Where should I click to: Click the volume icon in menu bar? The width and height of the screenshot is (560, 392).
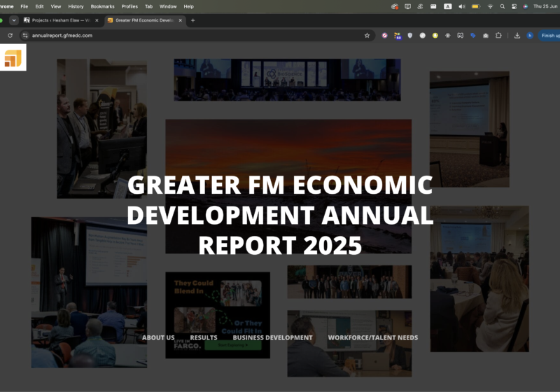coord(462,6)
